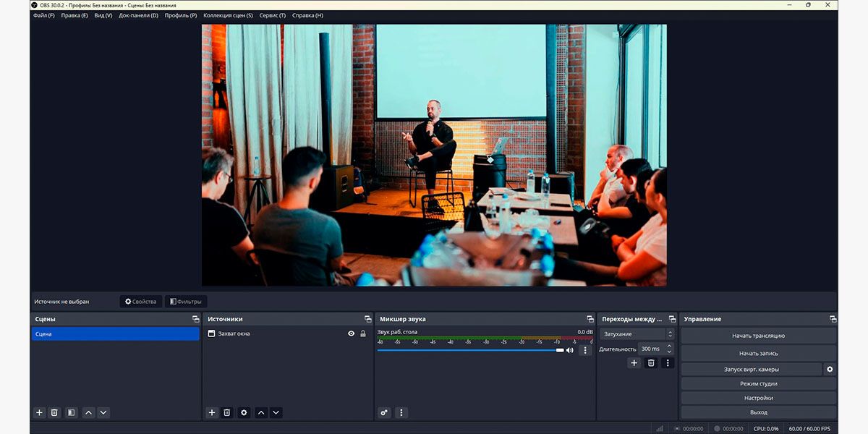The height and width of the screenshot is (434, 868).
Task: Open the desktop audio options menu (three dots)
Action: coord(585,349)
